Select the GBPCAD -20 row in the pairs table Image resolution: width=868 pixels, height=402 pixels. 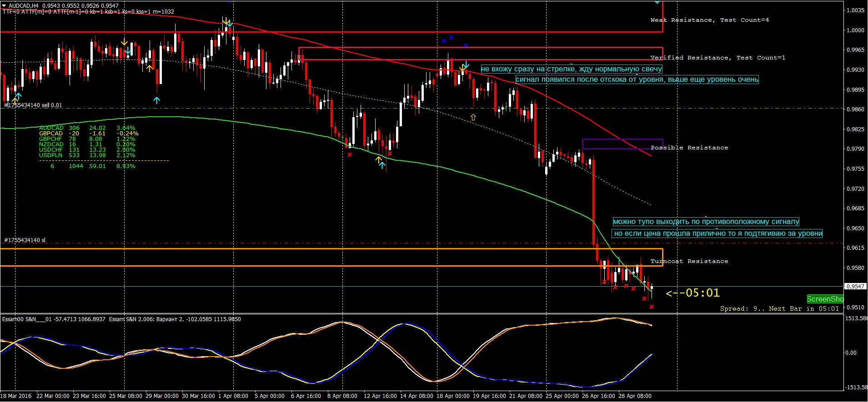89,134
